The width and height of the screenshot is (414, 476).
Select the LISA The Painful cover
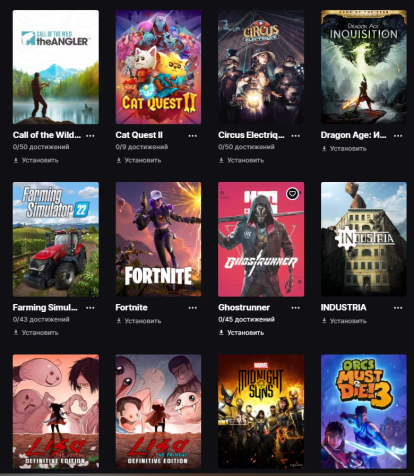point(158,412)
